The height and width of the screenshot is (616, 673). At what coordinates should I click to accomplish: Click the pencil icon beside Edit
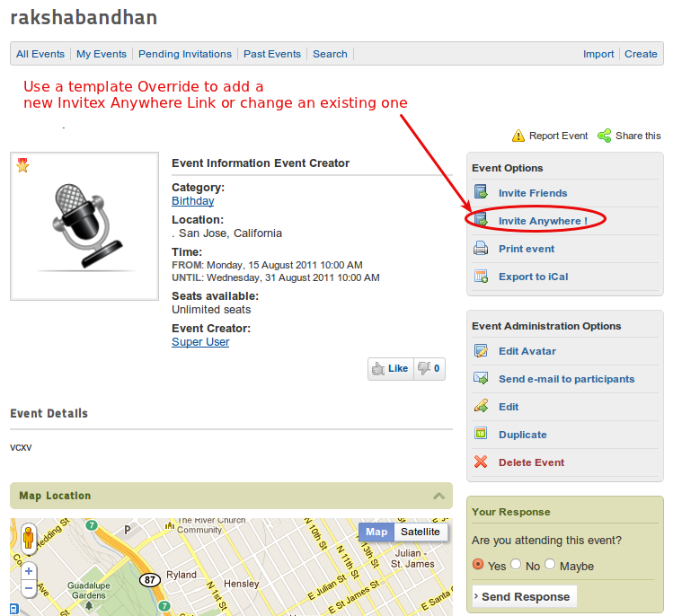click(x=481, y=406)
